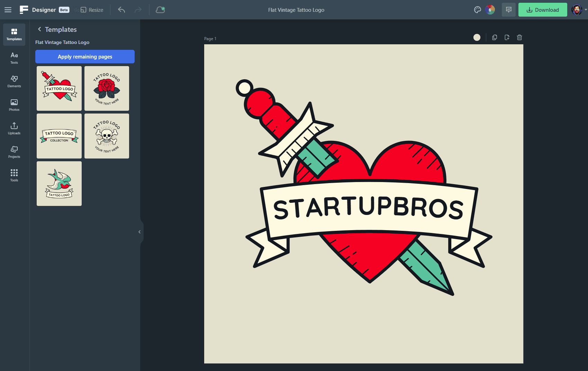
Task: Open the Tools sidebar tab
Action: click(14, 176)
